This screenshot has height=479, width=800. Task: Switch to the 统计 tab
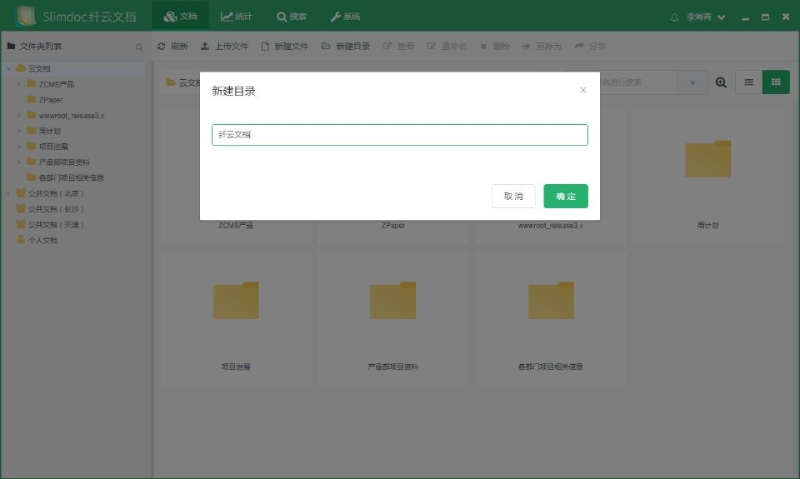tap(236, 17)
